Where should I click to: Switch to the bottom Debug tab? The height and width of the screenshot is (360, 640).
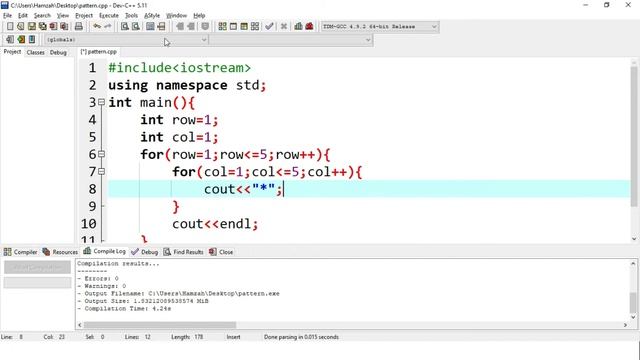tap(144, 252)
